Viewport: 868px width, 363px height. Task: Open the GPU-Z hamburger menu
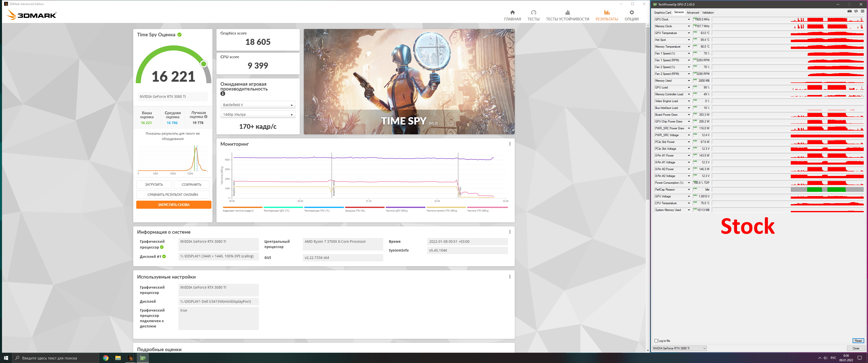862,11
